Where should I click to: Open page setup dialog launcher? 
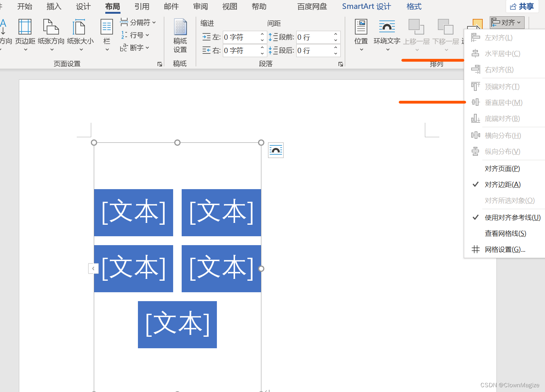(x=160, y=64)
